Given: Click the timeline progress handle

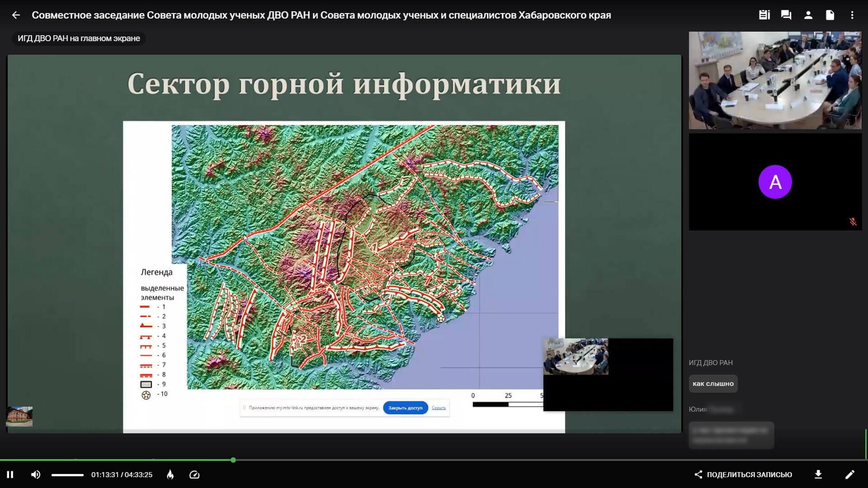Looking at the screenshot, I should click(x=233, y=460).
